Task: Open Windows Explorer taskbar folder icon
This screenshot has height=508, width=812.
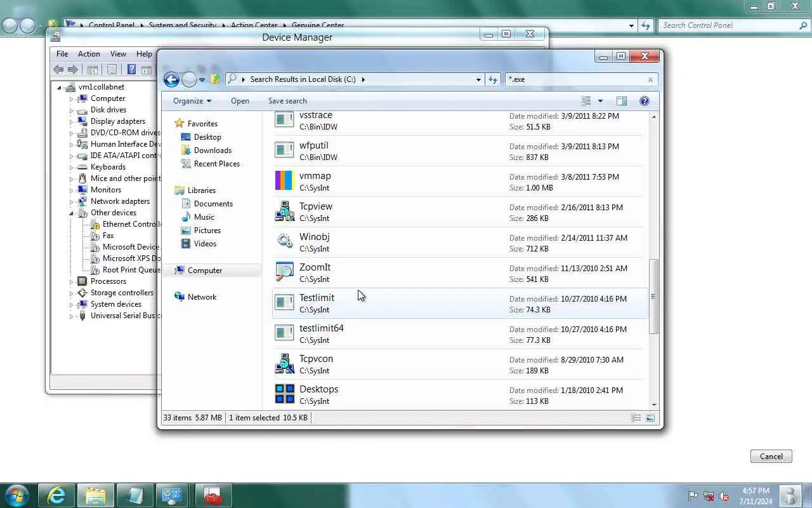Action: coord(96,495)
